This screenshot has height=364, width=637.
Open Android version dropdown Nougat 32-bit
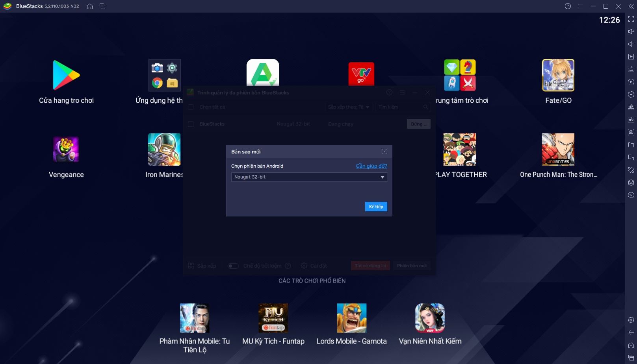coord(309,177)
